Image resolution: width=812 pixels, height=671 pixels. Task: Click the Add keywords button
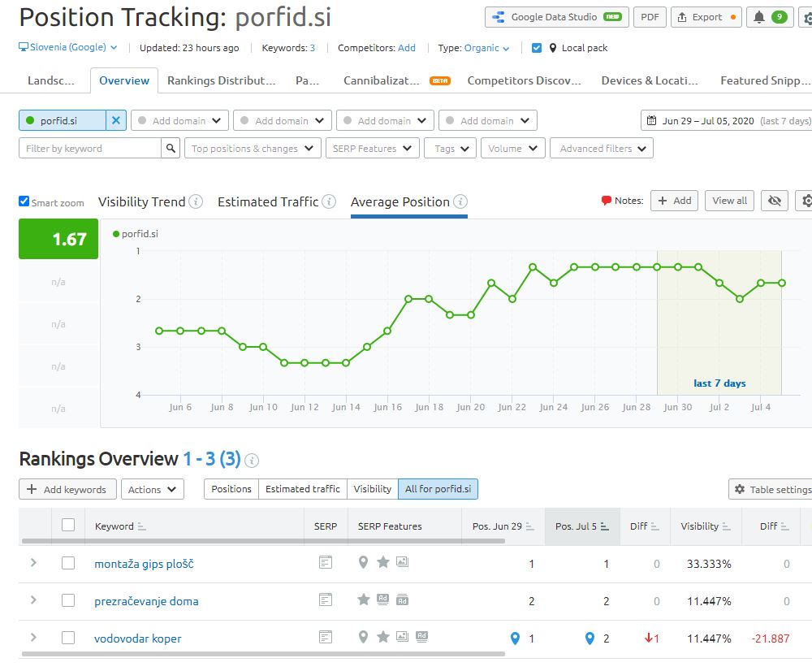tap(67, 489)
